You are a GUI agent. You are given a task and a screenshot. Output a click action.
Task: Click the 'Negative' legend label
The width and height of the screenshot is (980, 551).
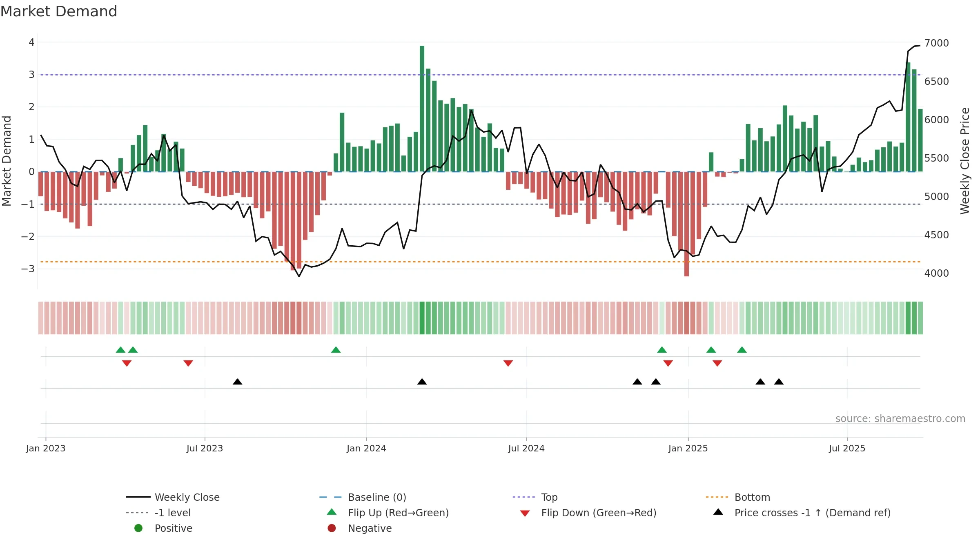(x=370, y=528)
